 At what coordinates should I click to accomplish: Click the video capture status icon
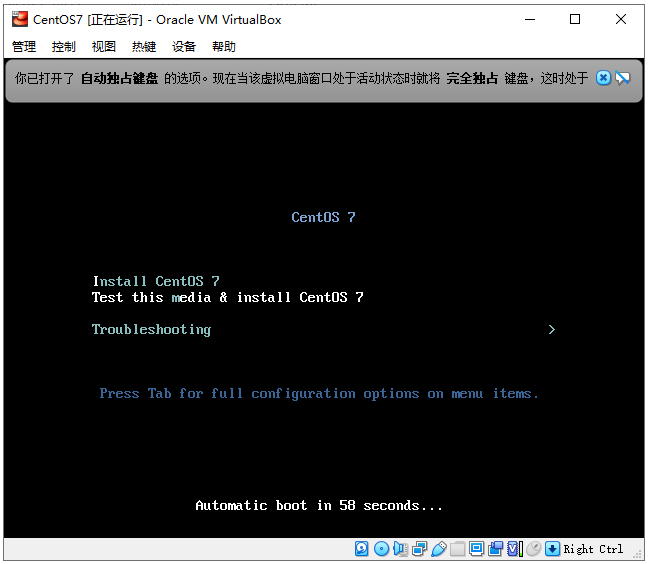pyautogui.click(x=495, y=549)
